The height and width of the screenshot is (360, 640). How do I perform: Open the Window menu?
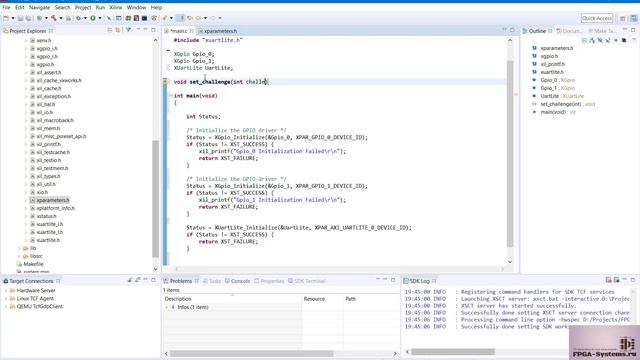coord(136,7)
